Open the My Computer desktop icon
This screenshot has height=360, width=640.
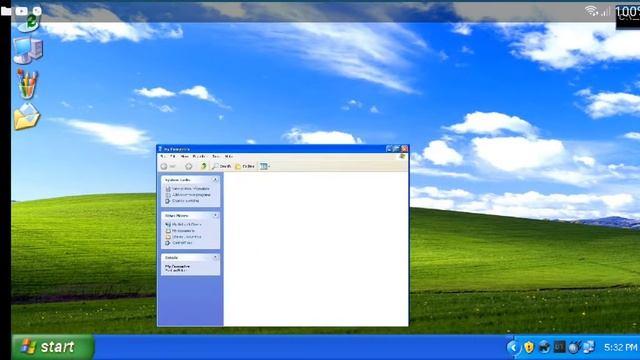28,51
